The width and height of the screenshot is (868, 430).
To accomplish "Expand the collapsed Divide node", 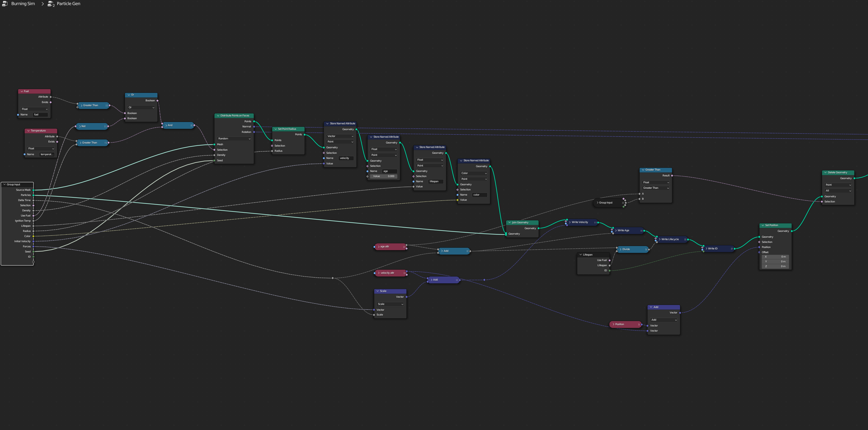I will 620,249.
